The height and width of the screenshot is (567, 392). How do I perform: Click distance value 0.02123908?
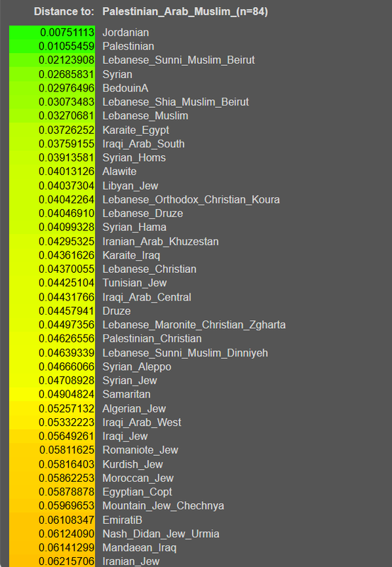point(67,60)
